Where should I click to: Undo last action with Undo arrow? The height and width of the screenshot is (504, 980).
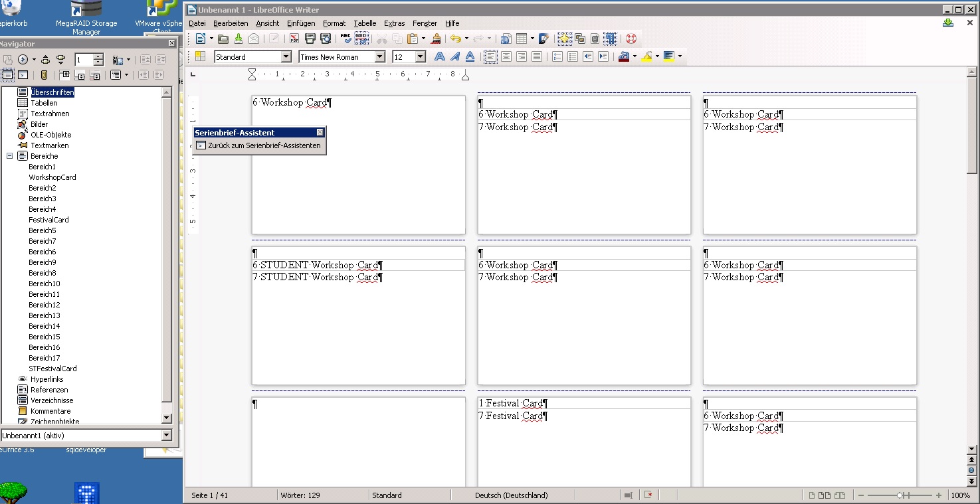pos(455,39)
